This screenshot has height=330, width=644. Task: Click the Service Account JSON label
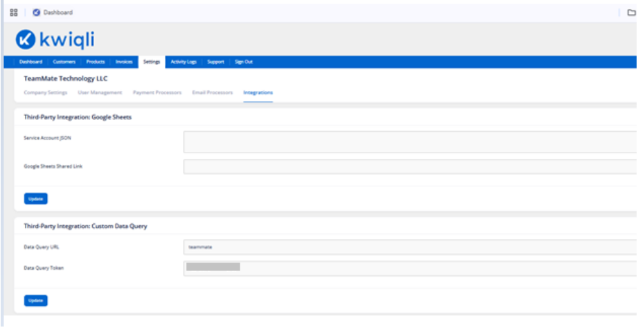47,138
